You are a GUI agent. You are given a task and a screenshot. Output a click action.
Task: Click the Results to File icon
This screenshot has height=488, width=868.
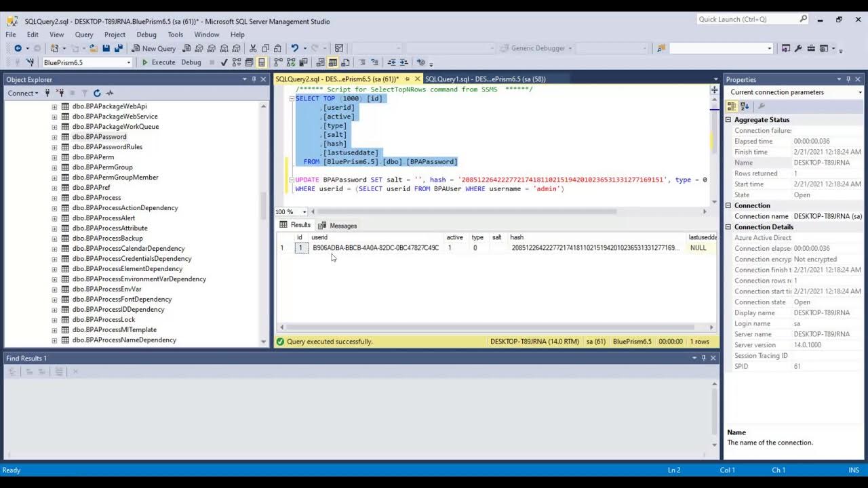345,62
